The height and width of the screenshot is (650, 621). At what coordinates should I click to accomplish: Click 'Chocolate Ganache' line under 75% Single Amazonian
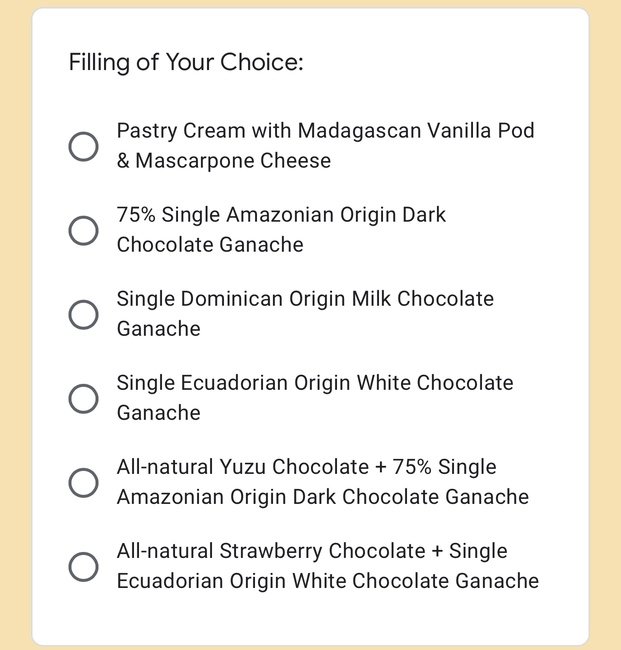(210, 245)
